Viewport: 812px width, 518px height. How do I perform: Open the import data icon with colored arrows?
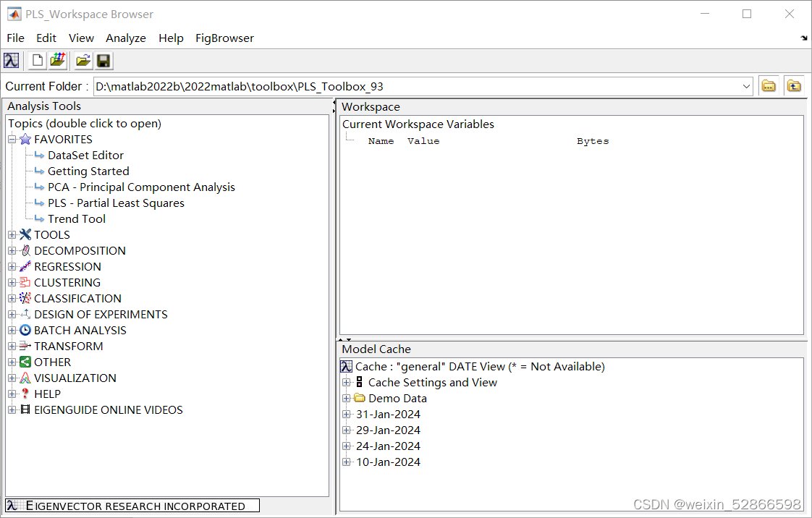click(58, 61)
